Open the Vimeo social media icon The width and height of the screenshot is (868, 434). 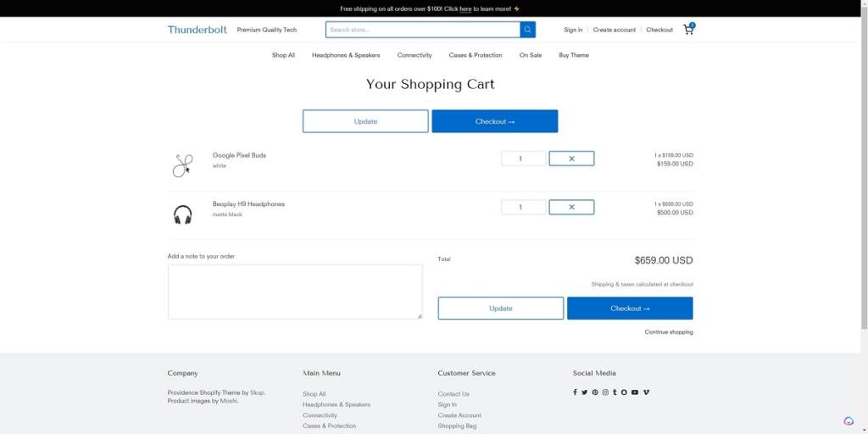pos(646,392)
